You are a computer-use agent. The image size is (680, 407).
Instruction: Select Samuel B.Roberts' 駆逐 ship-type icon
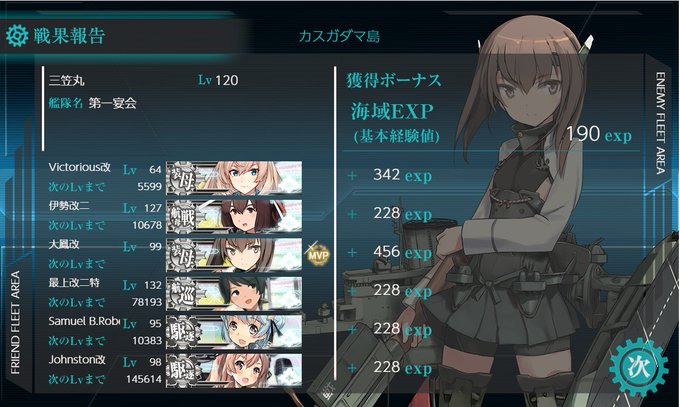(x=182, y=332)
